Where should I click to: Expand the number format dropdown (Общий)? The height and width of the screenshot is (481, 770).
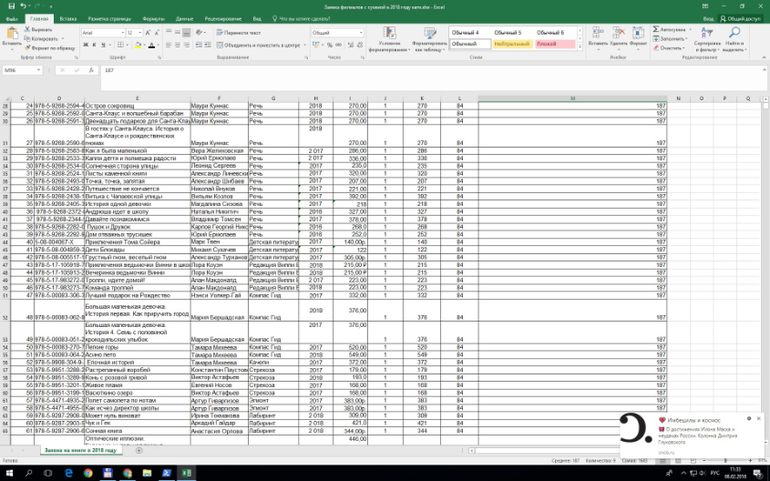pos(361,32)
